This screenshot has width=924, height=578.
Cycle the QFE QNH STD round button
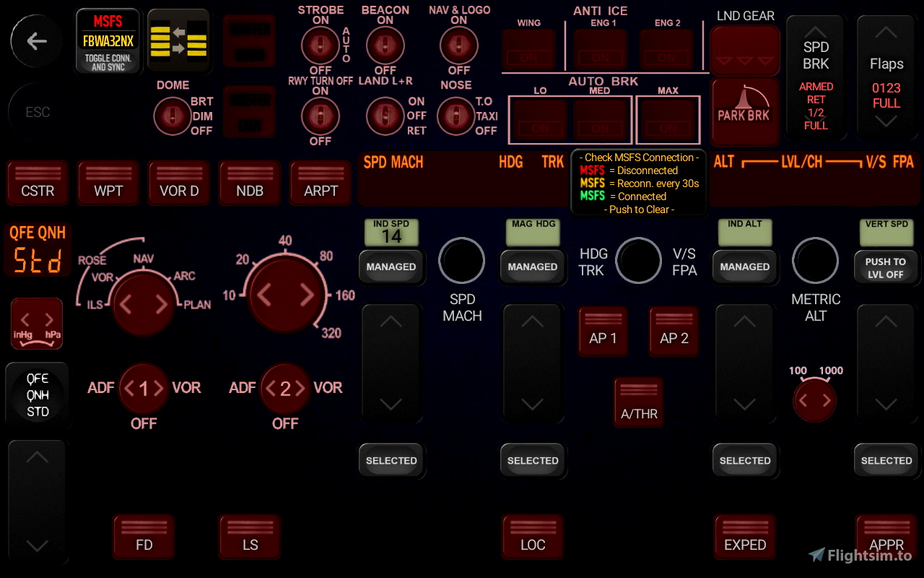38,395
